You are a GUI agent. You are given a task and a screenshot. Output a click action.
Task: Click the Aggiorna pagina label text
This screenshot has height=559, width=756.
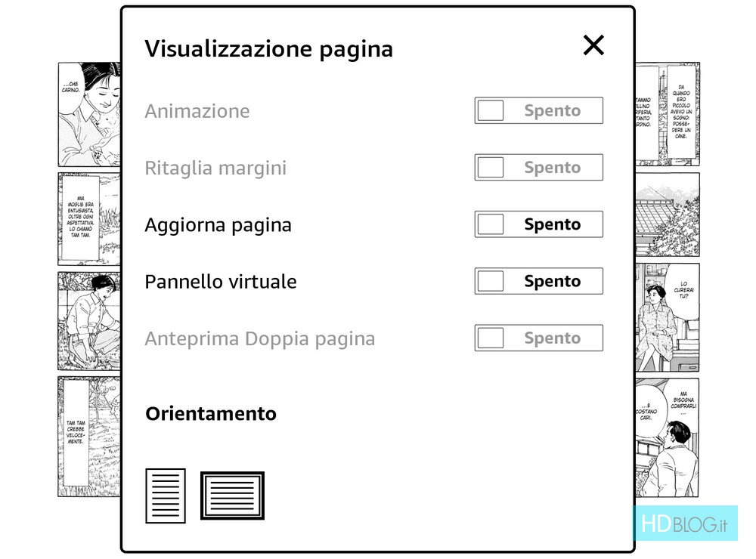(218, 225)
